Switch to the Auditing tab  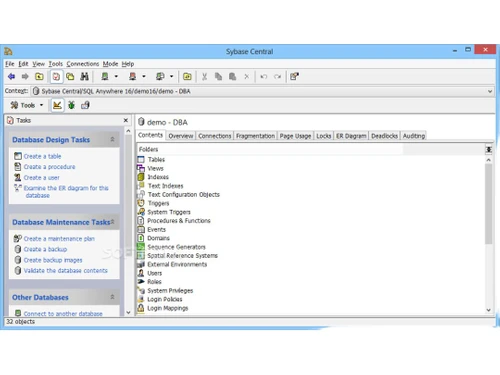(x=414, y=136)
